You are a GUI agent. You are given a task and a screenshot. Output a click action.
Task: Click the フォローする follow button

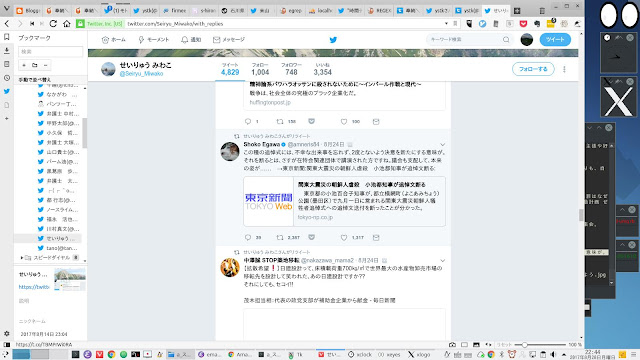533,69
